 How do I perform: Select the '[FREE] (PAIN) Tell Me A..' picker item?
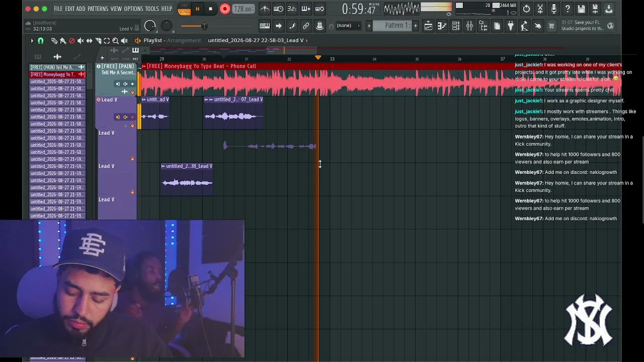tap(57, 67)
